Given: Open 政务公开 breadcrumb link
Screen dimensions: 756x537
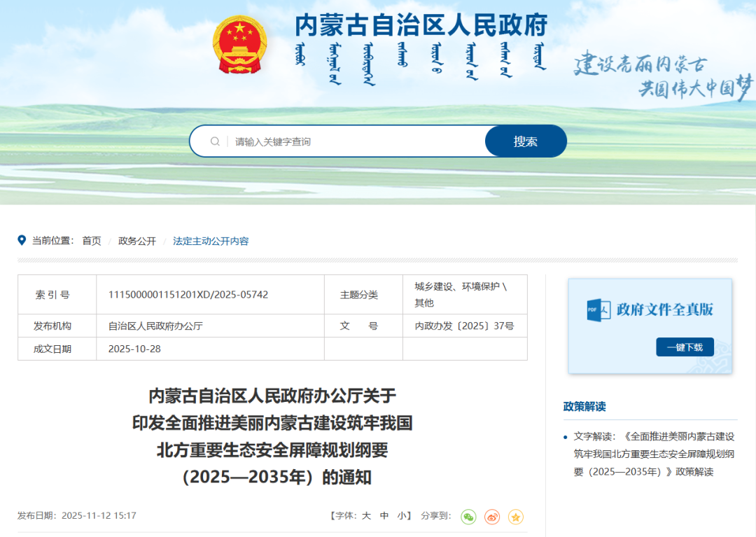Looking at the screenshot, I should click(x=137, y=241).
